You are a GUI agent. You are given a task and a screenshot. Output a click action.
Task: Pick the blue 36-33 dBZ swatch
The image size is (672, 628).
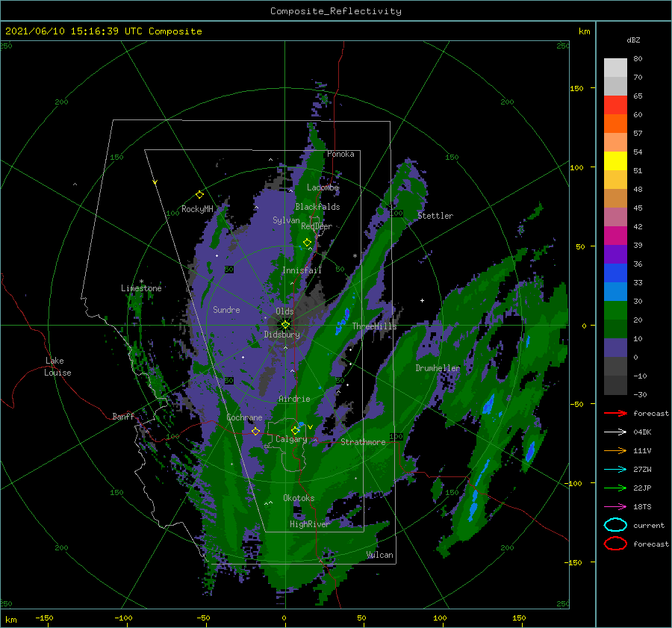[x=615, y=273]
